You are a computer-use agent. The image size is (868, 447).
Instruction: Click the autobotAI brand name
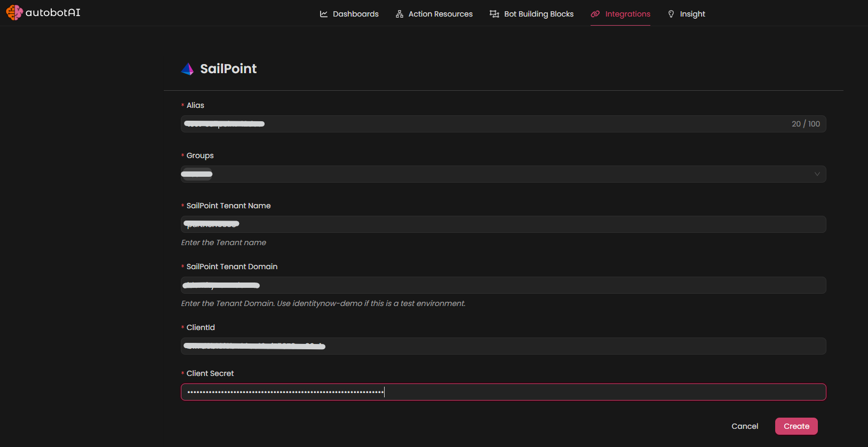click(x=53, y=12)
